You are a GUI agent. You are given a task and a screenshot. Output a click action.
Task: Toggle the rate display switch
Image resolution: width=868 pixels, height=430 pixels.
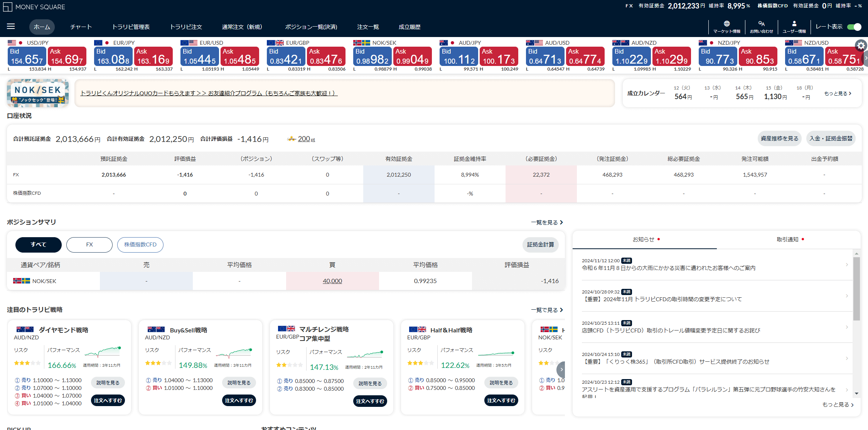[x=855, y=27]
